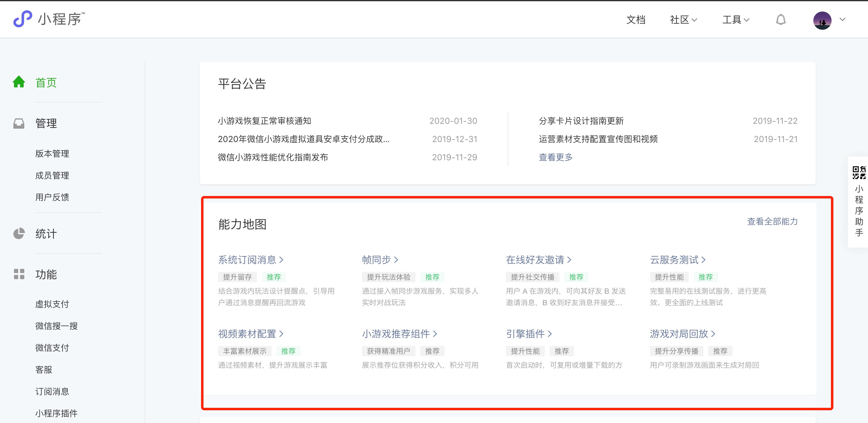Click the 功能 grid icon
This screenshot has width=868, height=423.
19,274
